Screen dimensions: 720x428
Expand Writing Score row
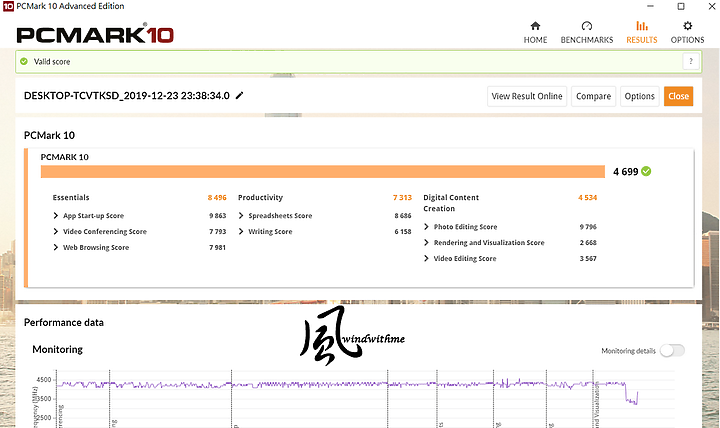241,231
